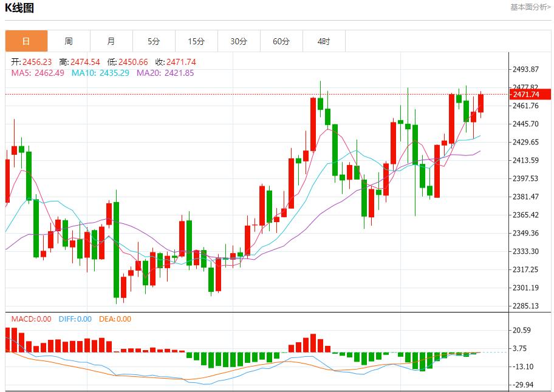The image size is (554, 392).
Task: Switch to the 4时 timeframe tab
Action: pos(324,41)
